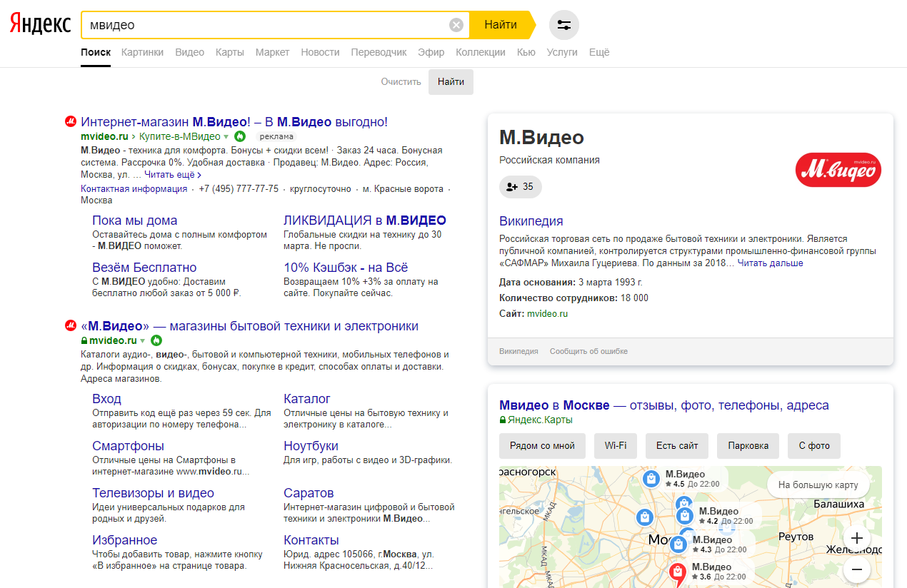Open the Ноутбуки sitelink
907x588 pixels.
[311, 446]
